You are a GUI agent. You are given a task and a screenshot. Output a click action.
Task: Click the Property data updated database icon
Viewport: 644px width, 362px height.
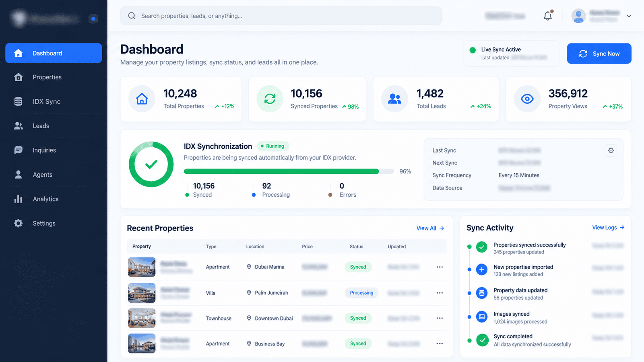click(x=482, y=293)
